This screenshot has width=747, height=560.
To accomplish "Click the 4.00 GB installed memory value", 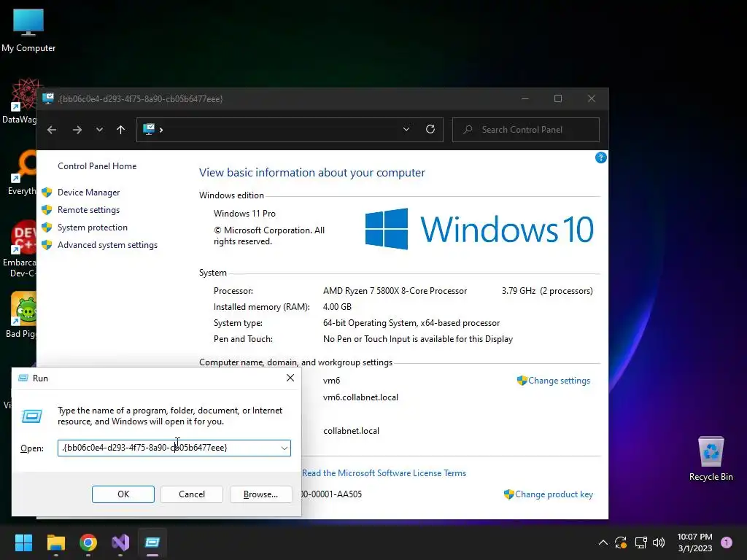I will pyautogui.click(x=337, y=307).
